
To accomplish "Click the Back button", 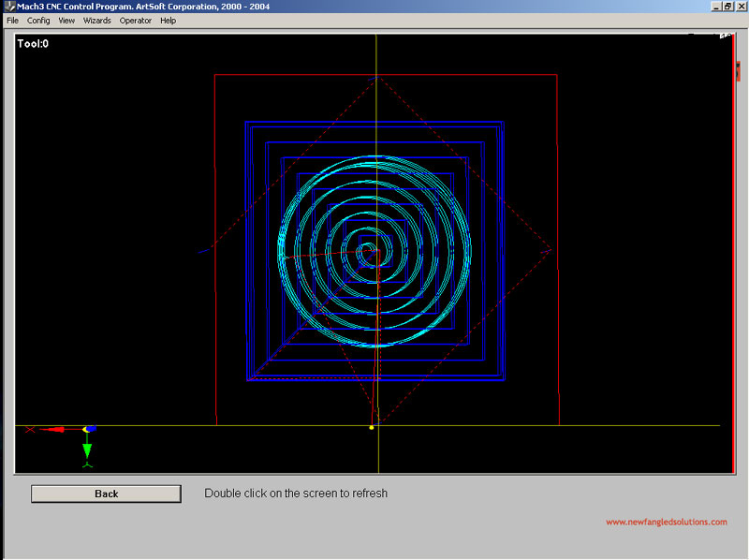I will pos(106,494).
